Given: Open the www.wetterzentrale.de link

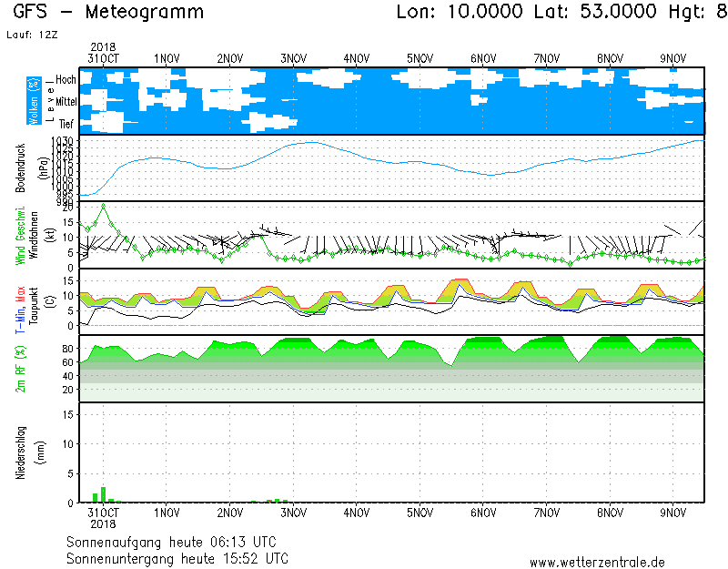Looking at the screenshot, I should (x=597, y=563).
